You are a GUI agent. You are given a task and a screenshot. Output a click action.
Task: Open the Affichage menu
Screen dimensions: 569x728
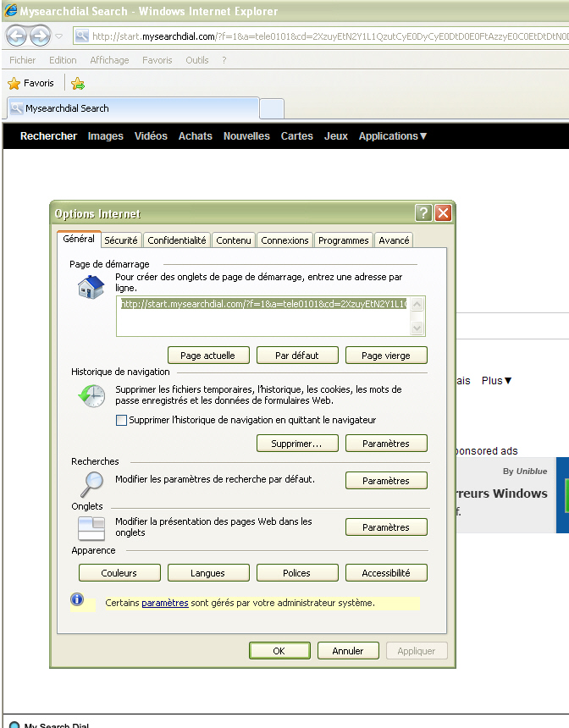coord(109,60)
